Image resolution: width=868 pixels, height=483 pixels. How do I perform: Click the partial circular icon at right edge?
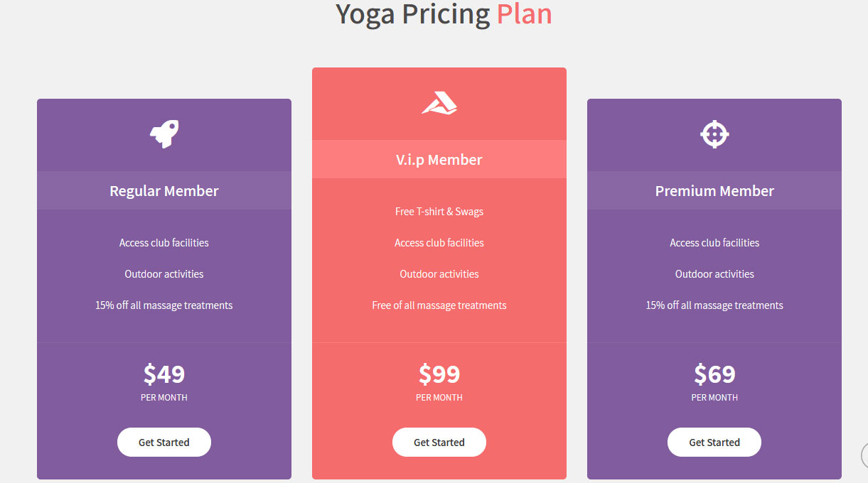point(864,455)
